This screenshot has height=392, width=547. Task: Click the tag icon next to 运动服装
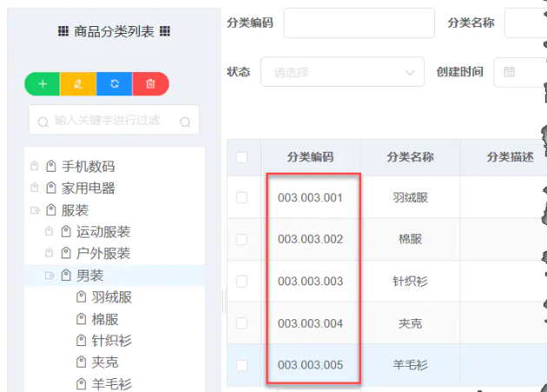[x=66, y=232]
